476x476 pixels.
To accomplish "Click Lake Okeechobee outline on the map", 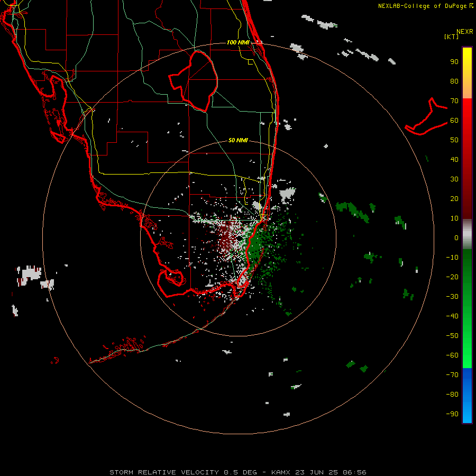I will tap(194, 81).
